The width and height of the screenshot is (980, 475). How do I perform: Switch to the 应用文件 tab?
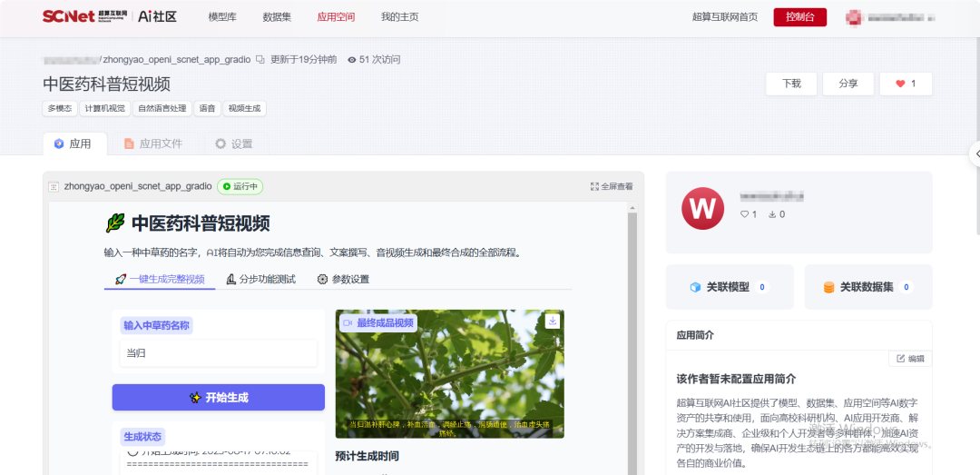153,143
